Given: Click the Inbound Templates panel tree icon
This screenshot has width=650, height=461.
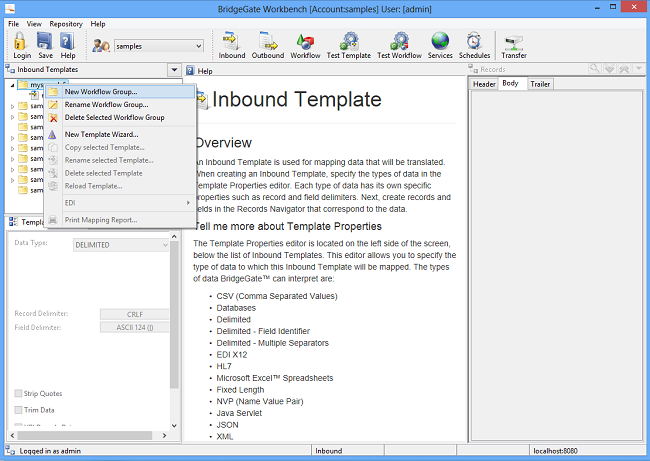Looking at the screenshot, I should point(10,69).
